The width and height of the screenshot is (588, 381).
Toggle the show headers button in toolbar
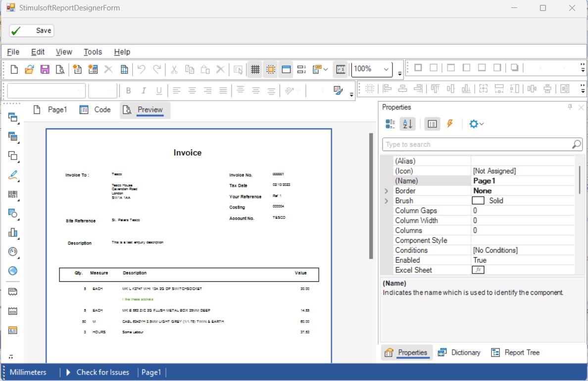[x=286, y=69]
